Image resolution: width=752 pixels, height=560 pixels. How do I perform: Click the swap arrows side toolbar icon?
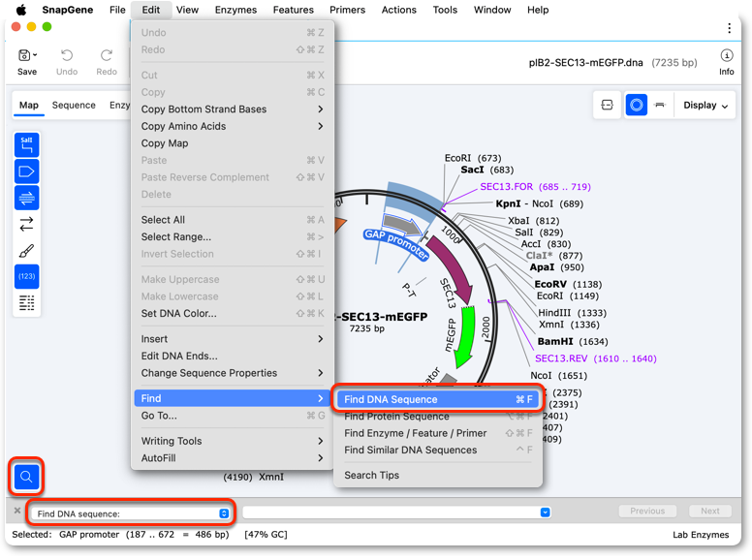click(x=27, y=224)
